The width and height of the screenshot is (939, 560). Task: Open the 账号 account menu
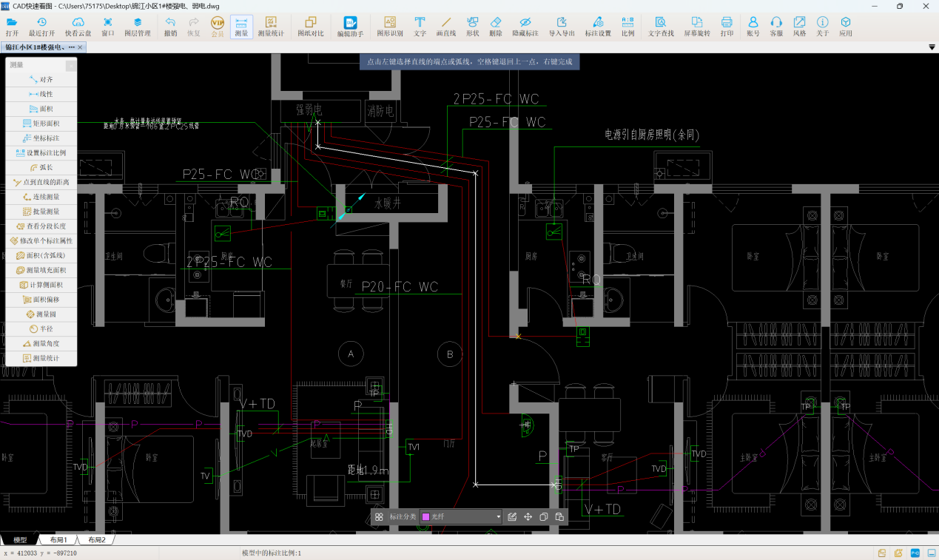753,27
